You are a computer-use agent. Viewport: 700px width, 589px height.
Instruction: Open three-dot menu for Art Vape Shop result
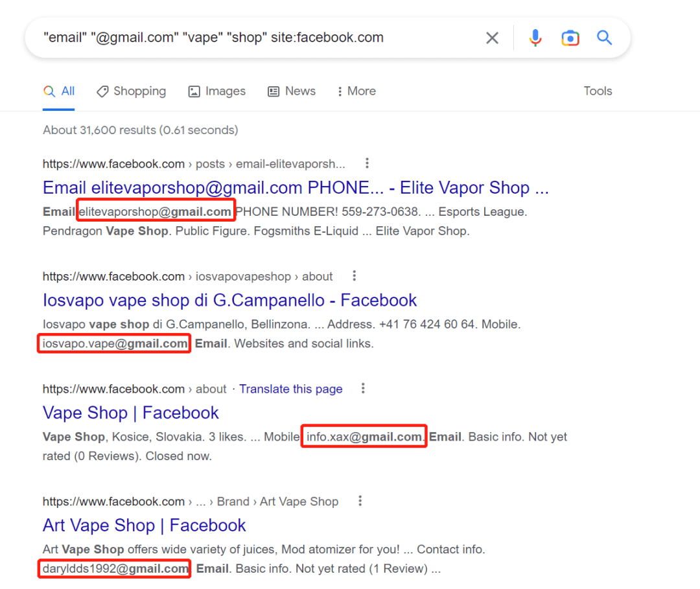(360, 501)
